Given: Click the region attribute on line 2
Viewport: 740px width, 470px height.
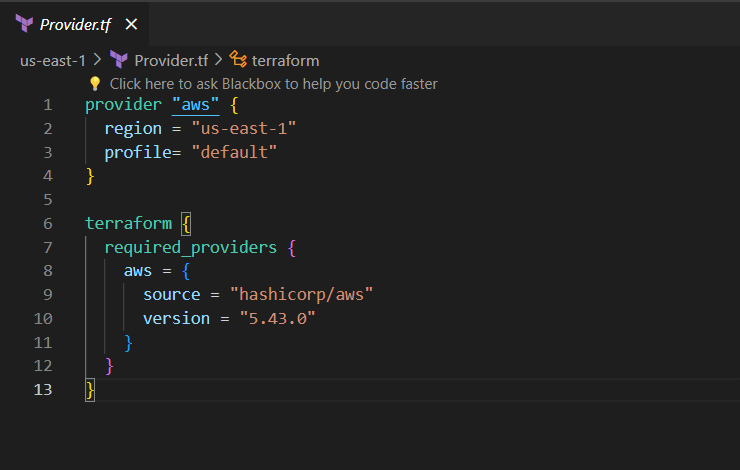Looking at the screenshot, I should (133, 128).
